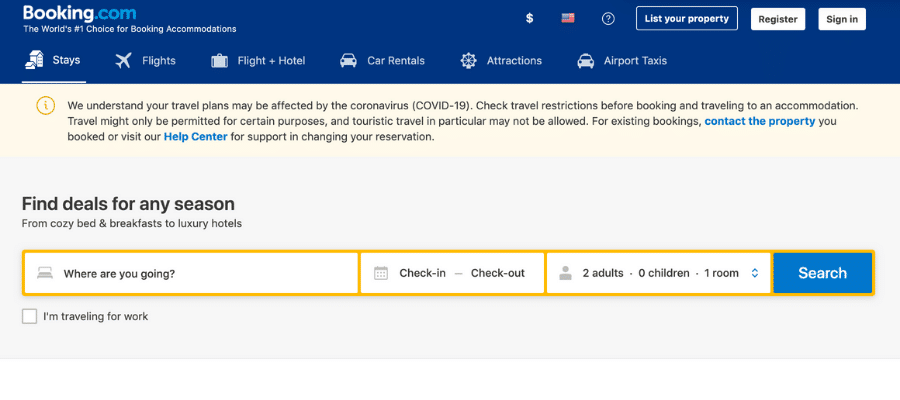Open the help question mark icon
Image resolution: width=900 pixels, height=400 pixels.
(608, 19)
